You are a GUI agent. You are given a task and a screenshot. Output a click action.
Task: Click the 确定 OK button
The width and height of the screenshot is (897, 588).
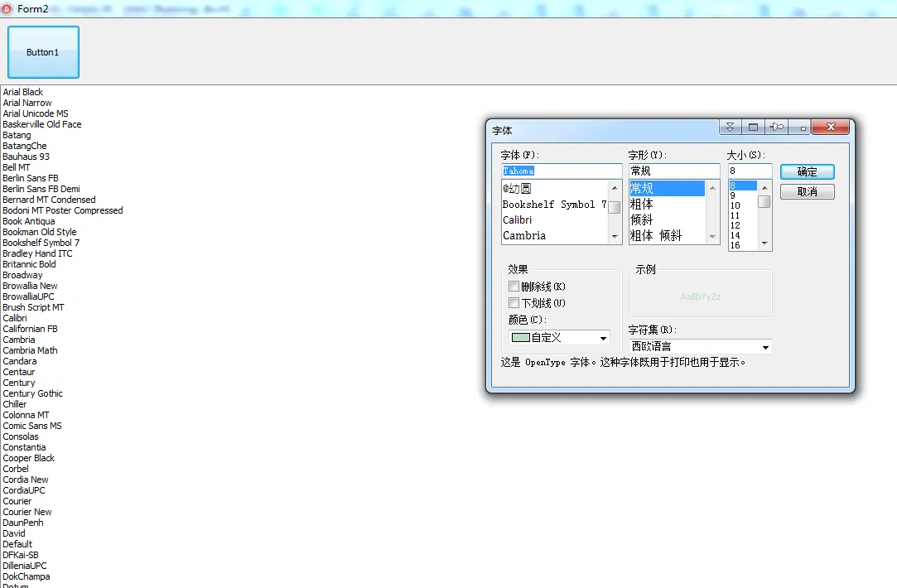(x=808, y=171)
